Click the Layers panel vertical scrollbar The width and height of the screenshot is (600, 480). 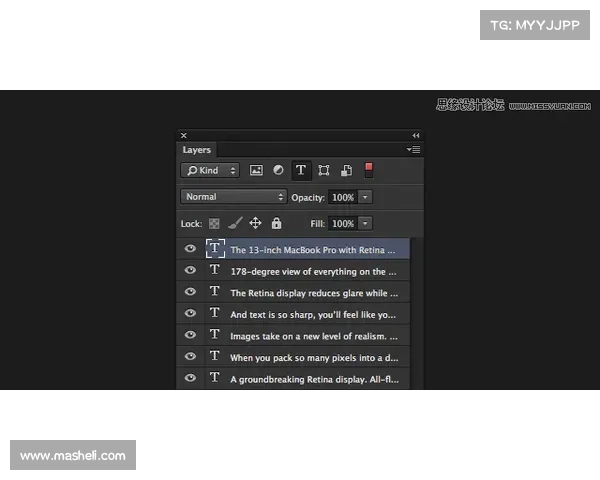point(416,313)
